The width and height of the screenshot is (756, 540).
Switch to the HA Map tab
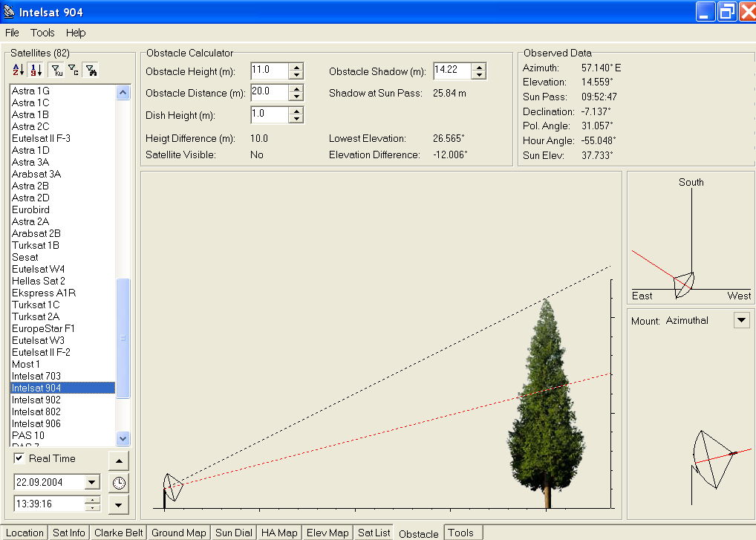click(x=280, y=533)
